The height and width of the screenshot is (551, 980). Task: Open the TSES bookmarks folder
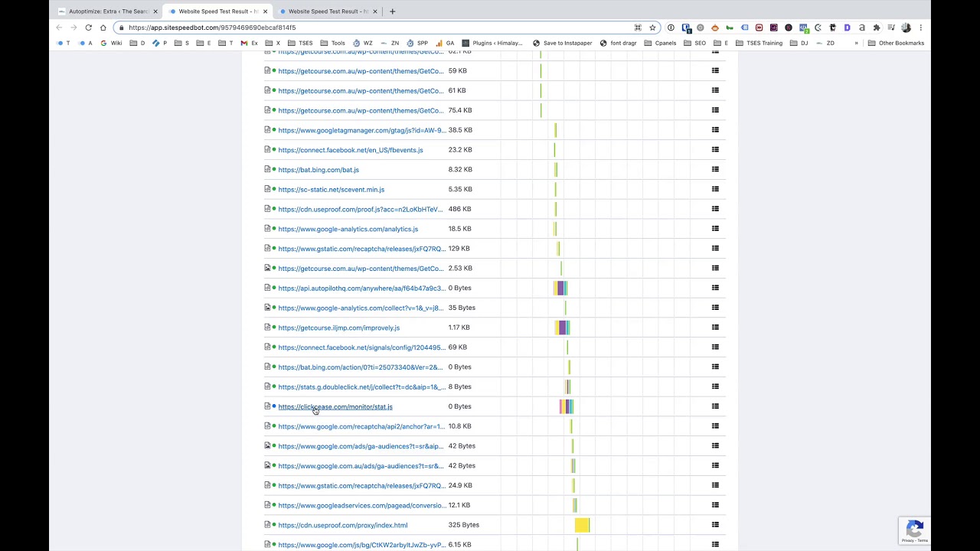click(300, 43)
